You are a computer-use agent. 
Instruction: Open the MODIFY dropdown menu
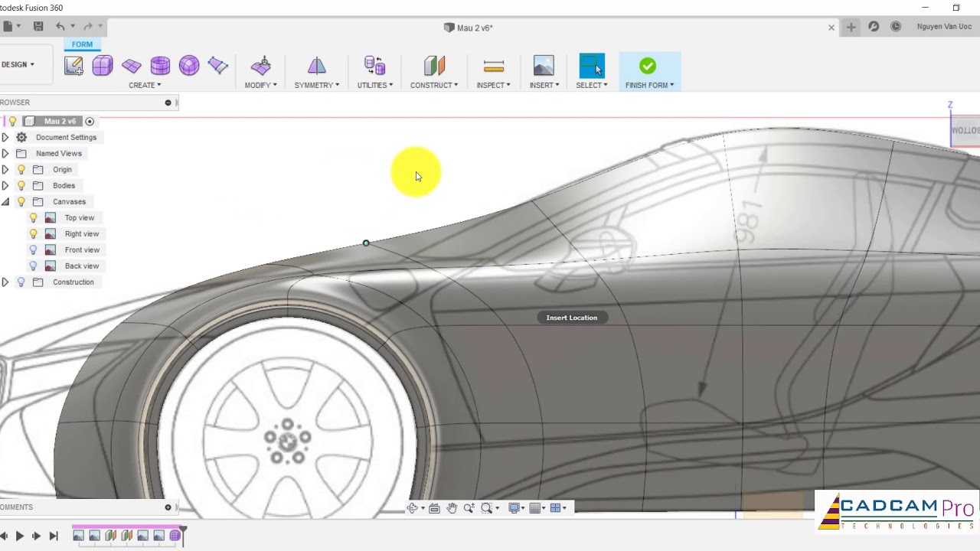(260, 85)
